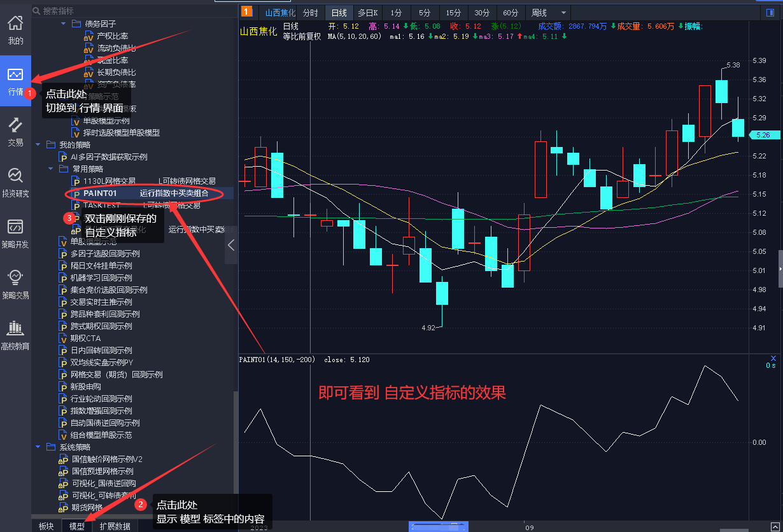783x532 pixels.
Task: Switch to the 模型 bottom tab
Action: point(77,526)
